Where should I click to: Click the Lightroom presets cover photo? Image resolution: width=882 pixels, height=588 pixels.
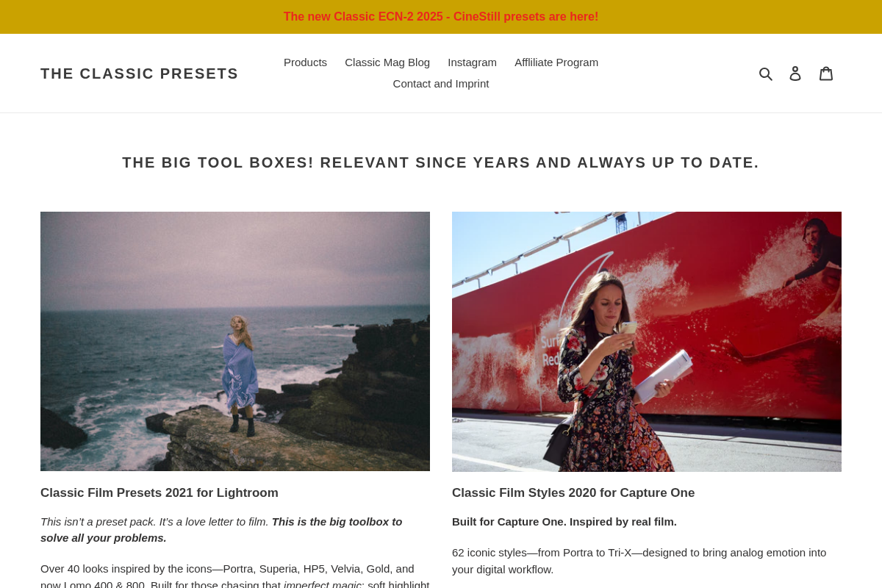tap(235, 341)
